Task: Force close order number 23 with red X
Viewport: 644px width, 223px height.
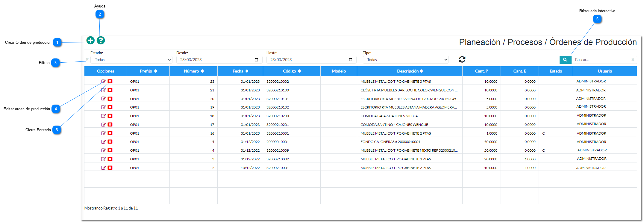Action: pos(110,81)
